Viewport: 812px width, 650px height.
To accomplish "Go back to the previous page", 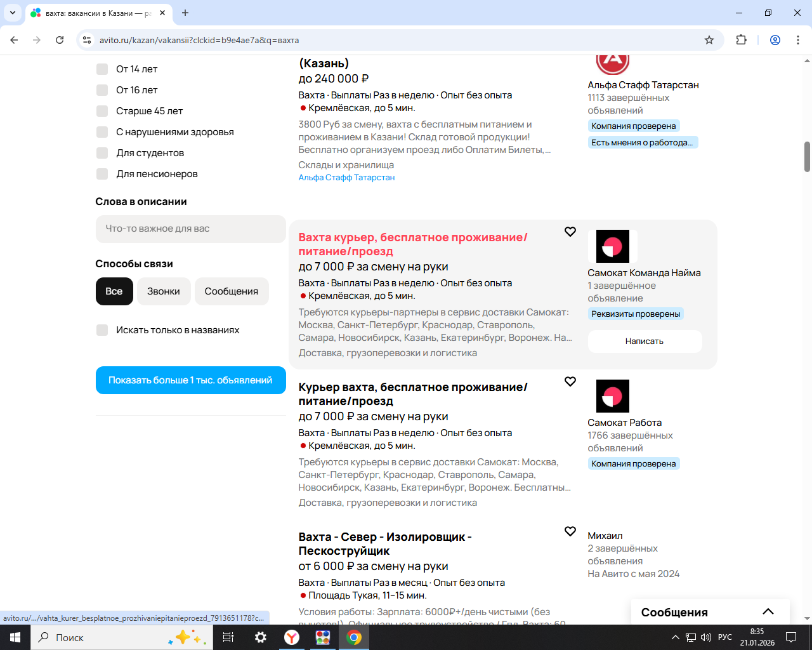I will 14,40.
